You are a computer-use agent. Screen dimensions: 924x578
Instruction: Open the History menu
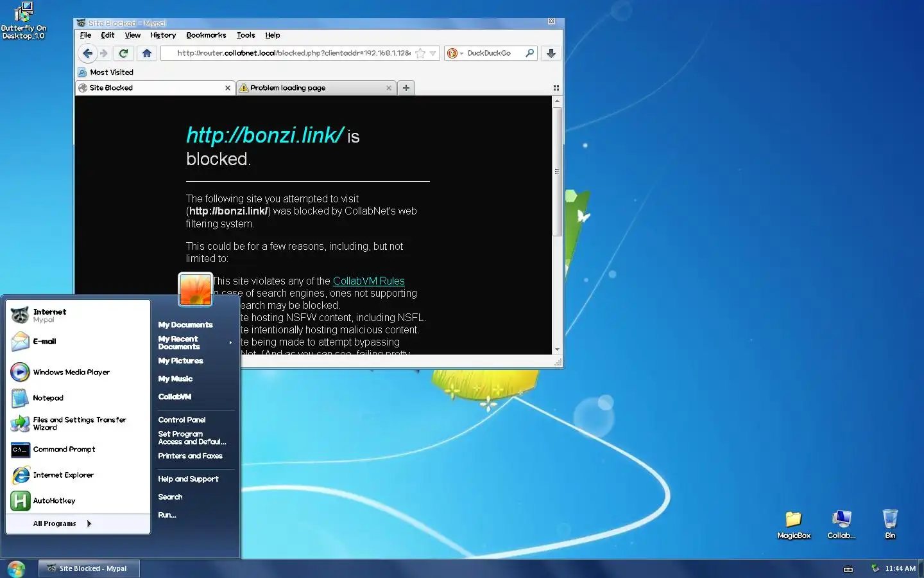pos(163,35)
